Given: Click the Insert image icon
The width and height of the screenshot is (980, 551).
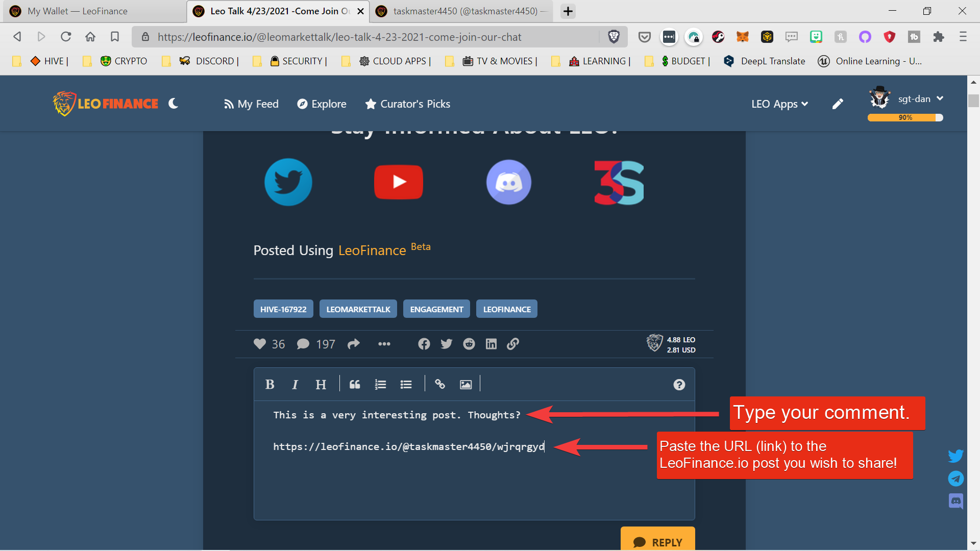Looking at the screenshot, I should [466, 384].
